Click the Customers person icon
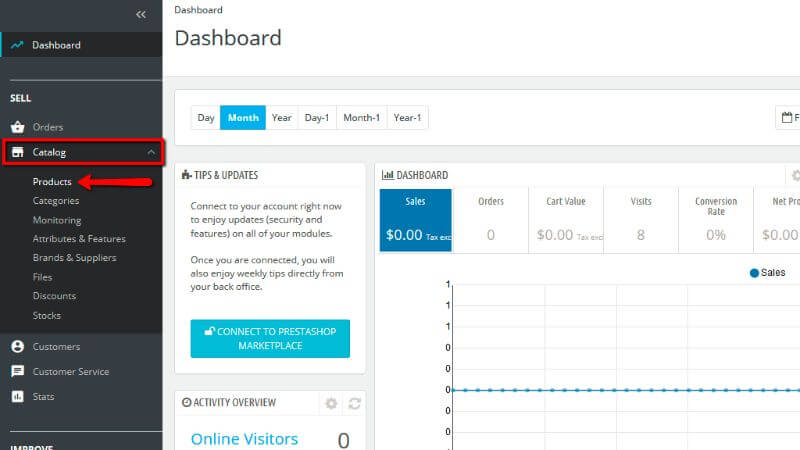Viewport: 800px width, 450px height. 17,346
